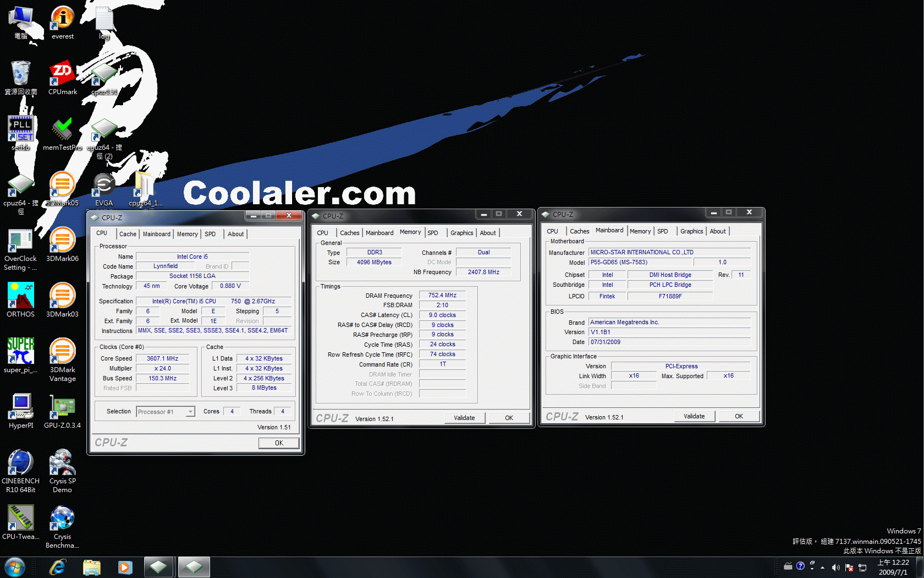The height and width of the screenshot is (578, 924).
Task: Open the HyperPI desktop icon
Action: tap(21, 411)
